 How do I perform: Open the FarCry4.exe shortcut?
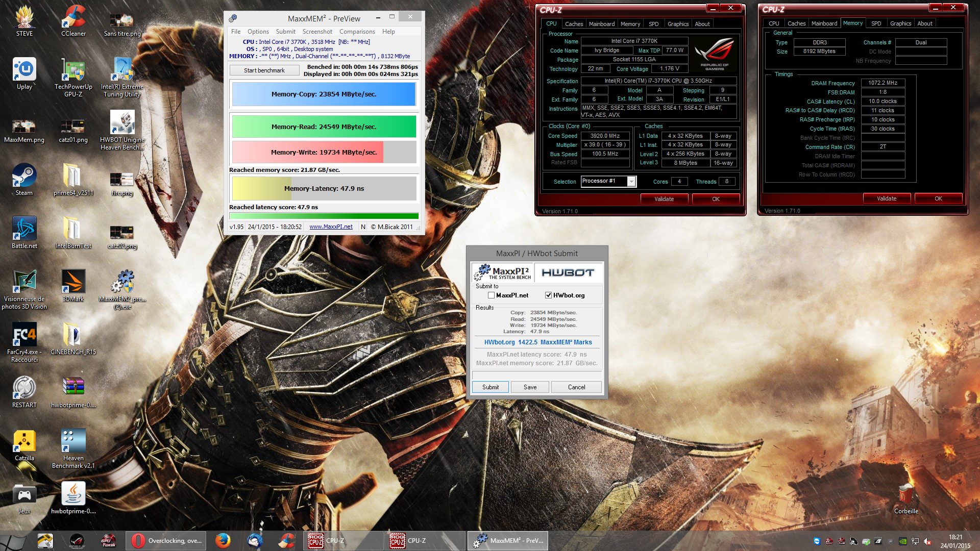(x=24, y=343)
